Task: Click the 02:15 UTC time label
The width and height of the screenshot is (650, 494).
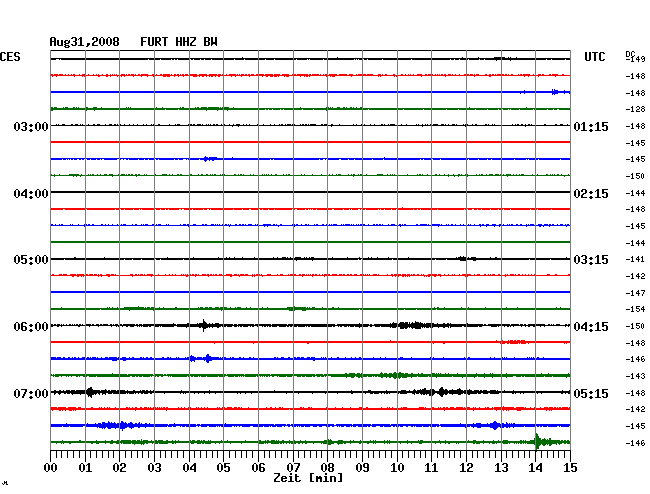Action: point(591,194)
